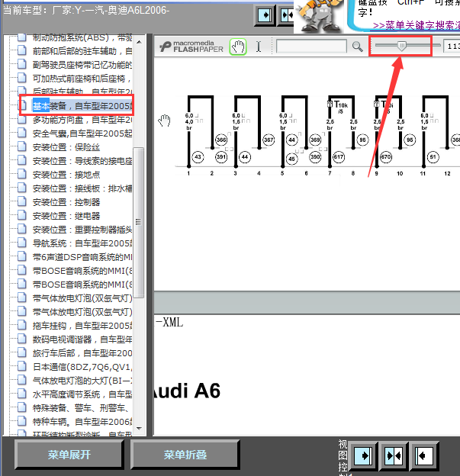Select the hand pan tool in FlashPaper
The height and width of the screenshot is (476, 460).
[238, 47]
